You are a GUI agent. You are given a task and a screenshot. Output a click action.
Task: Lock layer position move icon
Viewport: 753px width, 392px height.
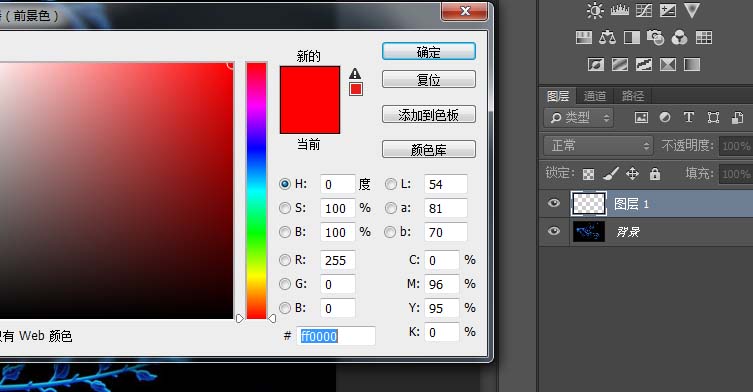point(632,173)
